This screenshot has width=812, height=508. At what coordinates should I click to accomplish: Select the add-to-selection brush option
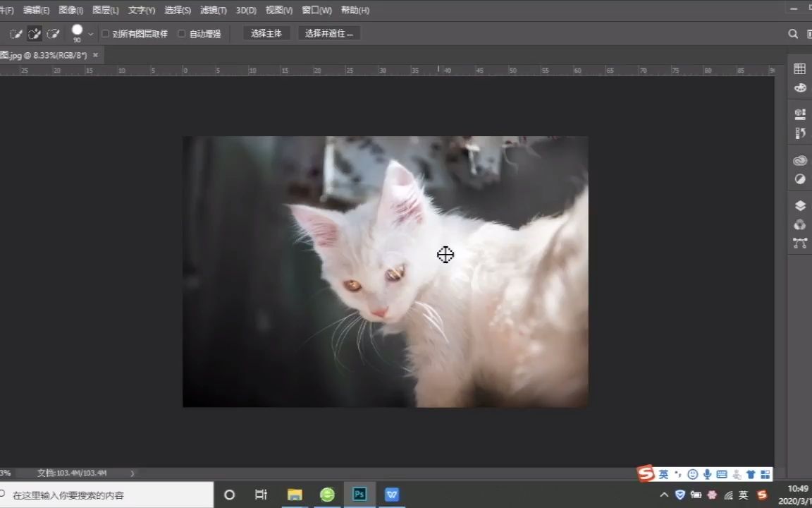tap(35, 33)
